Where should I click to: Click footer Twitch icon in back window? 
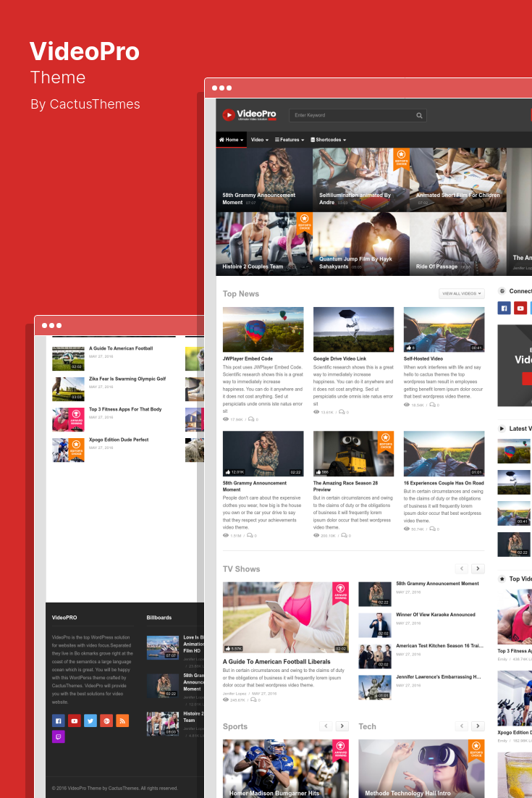click(x=59, y=736)
